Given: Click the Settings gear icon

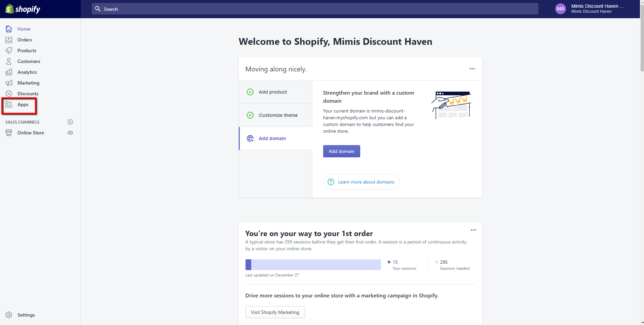Looking at the screenshot, I should pos(9,315).
